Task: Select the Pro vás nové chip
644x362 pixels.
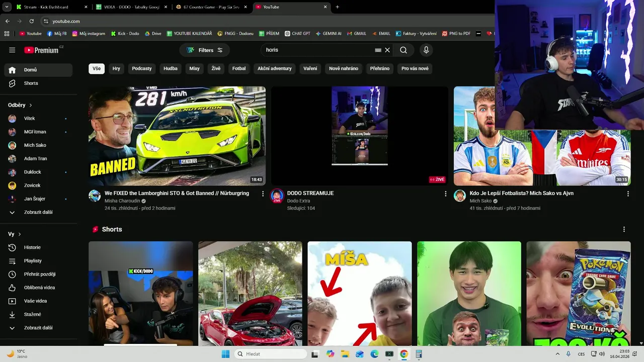Action: click(x=415, y=68)
